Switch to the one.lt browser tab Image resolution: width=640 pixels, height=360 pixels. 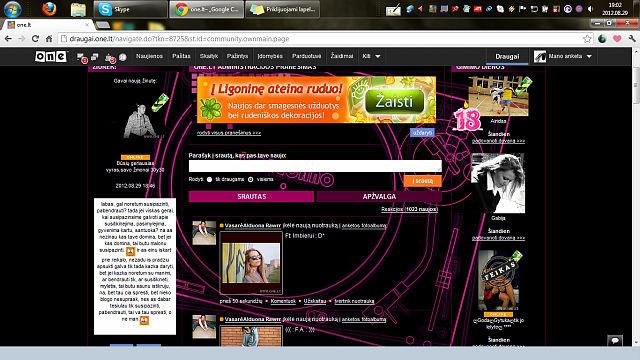click(48, 25)
